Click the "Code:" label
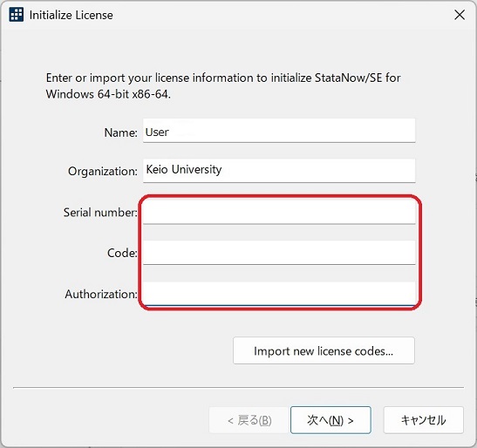Viewport: 477px width, 448px height. [x=122, y=253]
